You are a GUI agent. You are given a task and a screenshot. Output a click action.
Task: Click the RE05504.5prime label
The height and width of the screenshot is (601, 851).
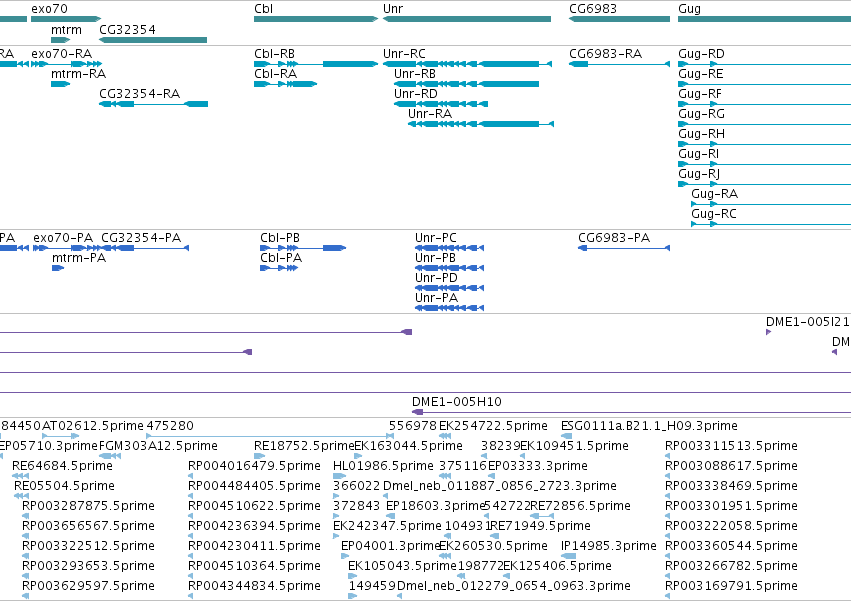point(64,486)
